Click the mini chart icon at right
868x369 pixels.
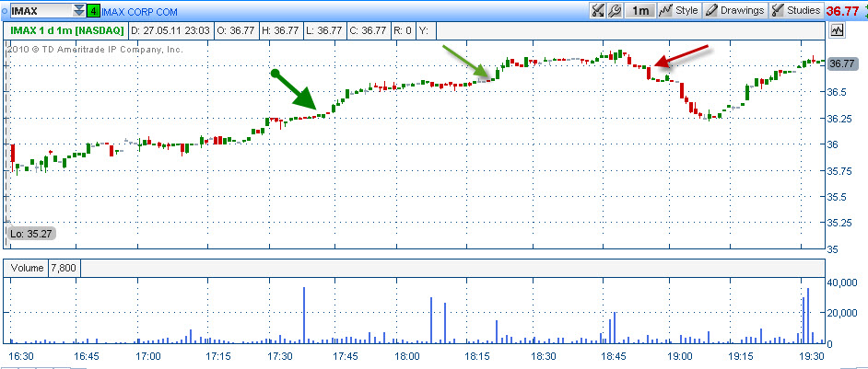tap(837, 30)
